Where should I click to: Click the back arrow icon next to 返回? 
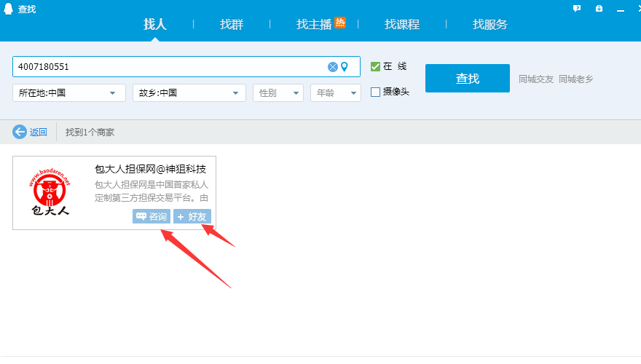20,132
